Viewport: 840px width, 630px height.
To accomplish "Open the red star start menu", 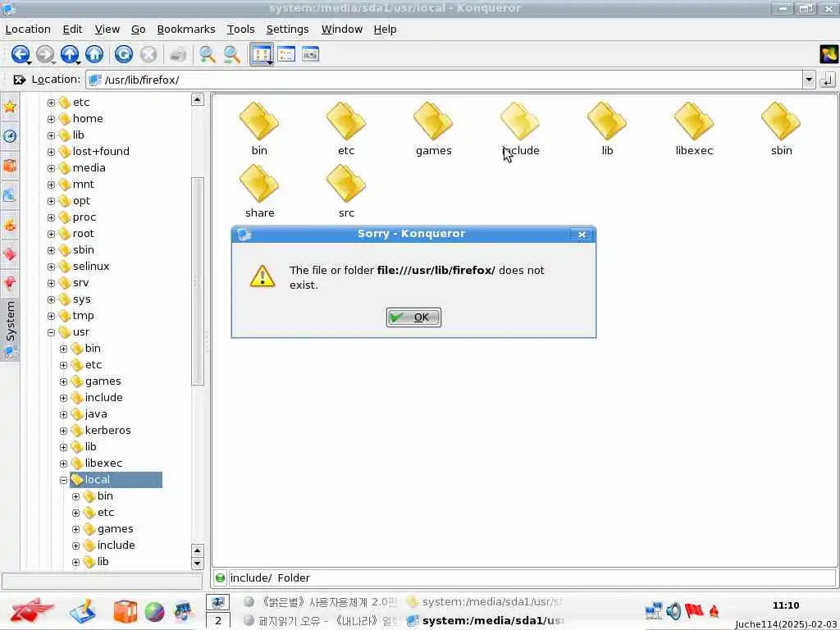I will point(31,610).
